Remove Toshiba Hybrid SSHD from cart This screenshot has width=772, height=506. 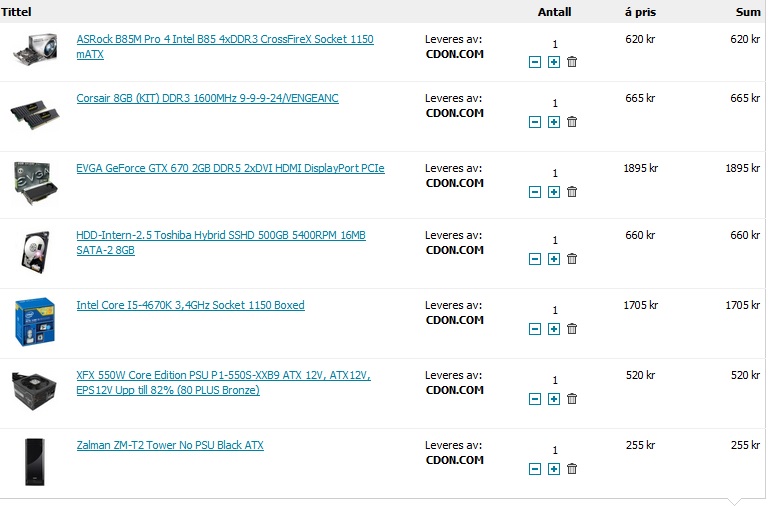point(572,259)
